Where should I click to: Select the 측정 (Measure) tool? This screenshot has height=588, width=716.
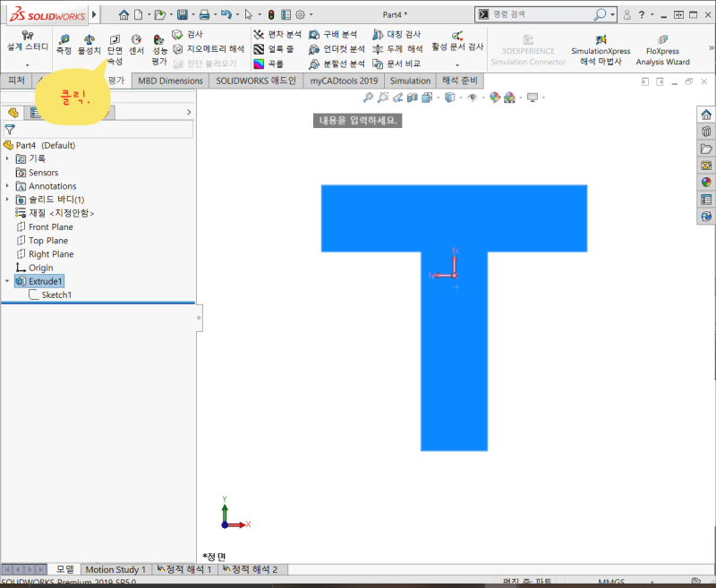(x=64, y=44)
